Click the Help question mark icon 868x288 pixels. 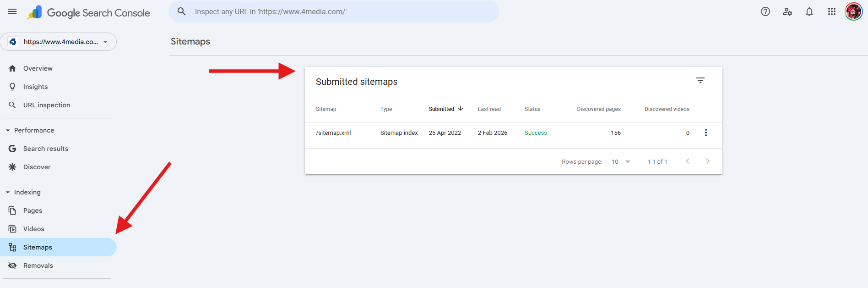[765, 11]
